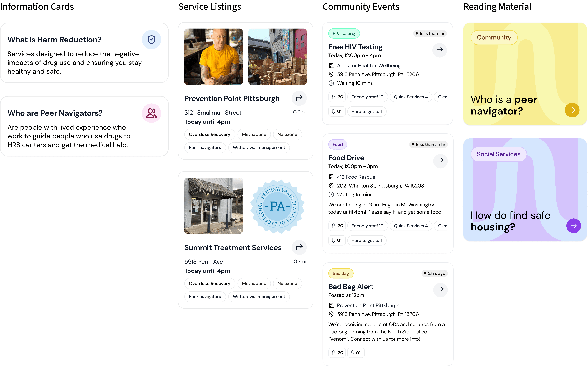Click Withdrawal management tag under Prevention Point
The image size is (588, 366).
259,147
